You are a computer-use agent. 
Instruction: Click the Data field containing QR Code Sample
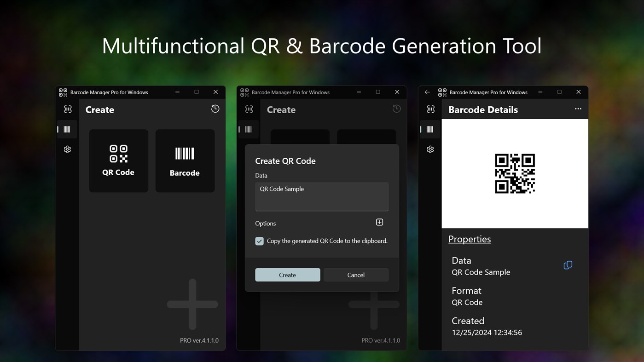[x=321, y=197]
